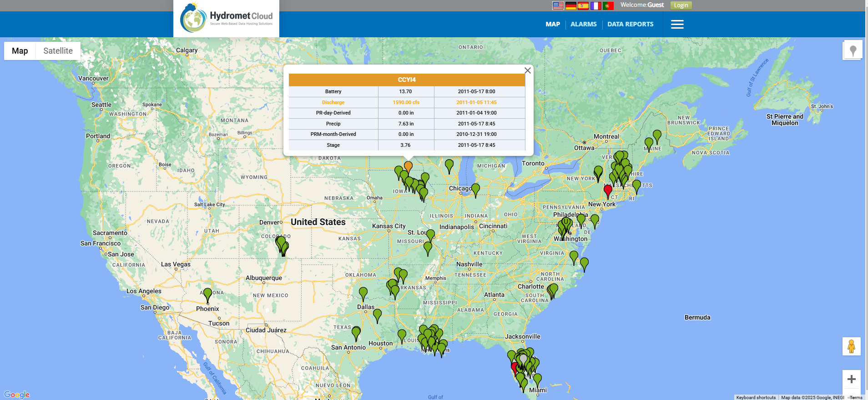Screen dimensions: 868x400
Task: Click the page's vertical scrollbar
Action: coord(866,200)
